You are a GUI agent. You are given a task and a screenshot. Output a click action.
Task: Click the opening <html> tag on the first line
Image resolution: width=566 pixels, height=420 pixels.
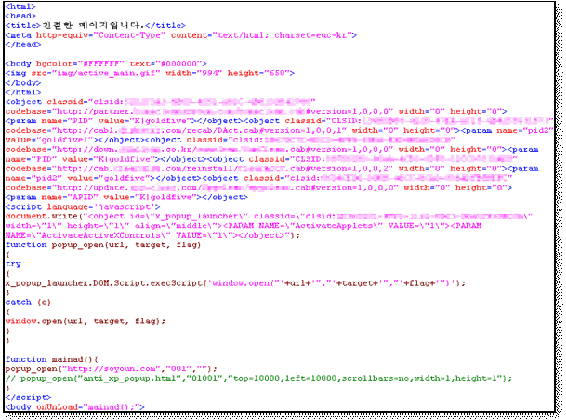click(20, 6)
